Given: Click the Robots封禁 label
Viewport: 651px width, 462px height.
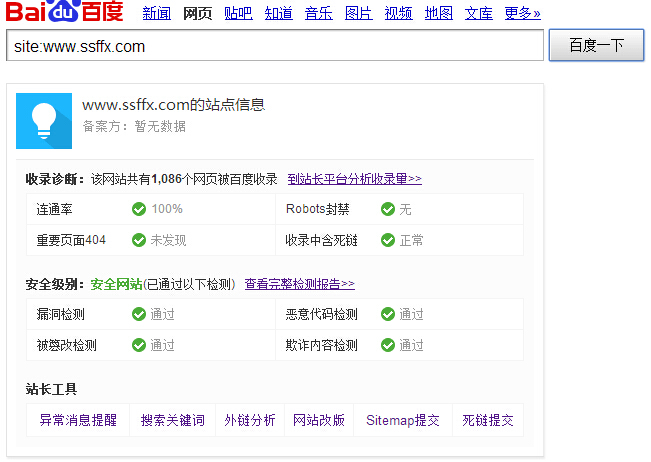Looking at the screenshot, I should tap(318, 209).
